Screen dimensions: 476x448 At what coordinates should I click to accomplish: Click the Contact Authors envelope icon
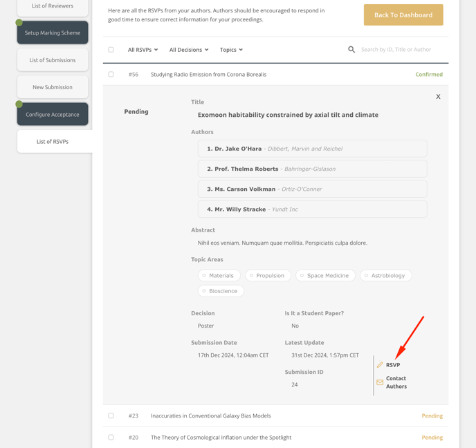(x=380, y=382)
